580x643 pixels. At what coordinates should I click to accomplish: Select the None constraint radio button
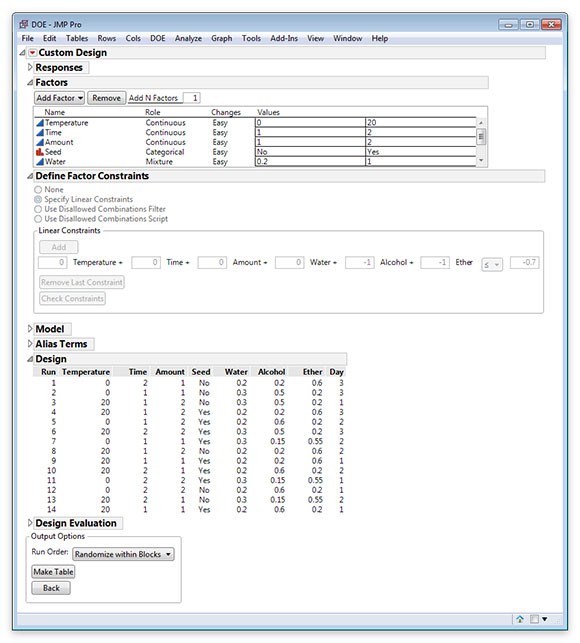tap(38, 189)
